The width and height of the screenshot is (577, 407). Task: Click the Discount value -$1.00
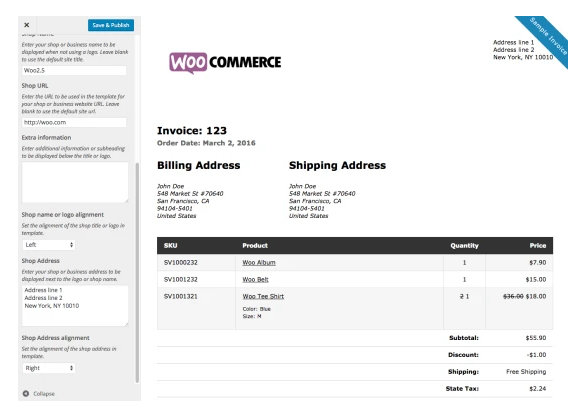[536, 355]
